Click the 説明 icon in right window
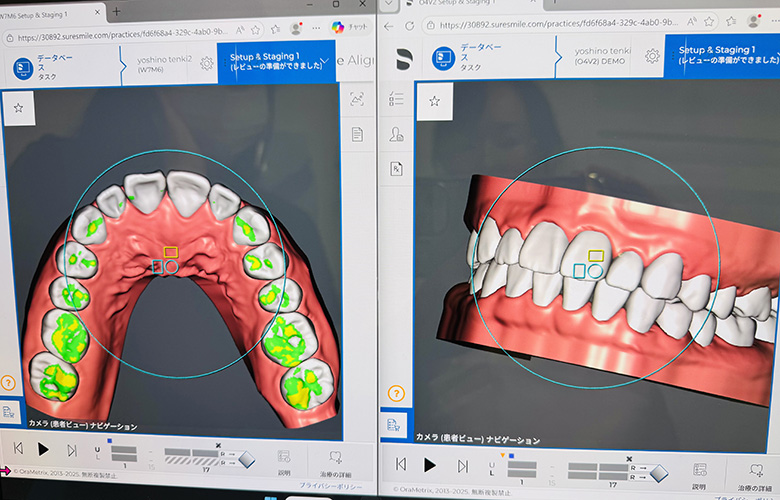This screenshot has height=500, width=780. (x=699, y=467)
